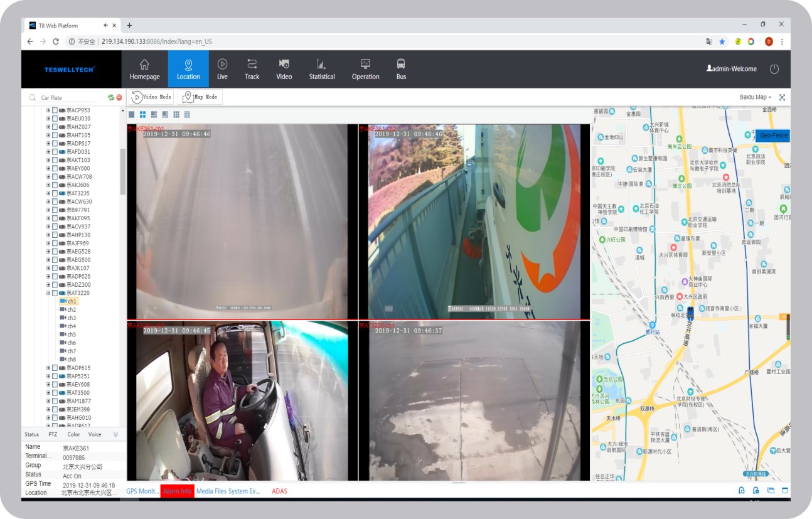Click the vehicle tree scrollbar thumb
The image size is (812, 519).
tap(123, 171)
